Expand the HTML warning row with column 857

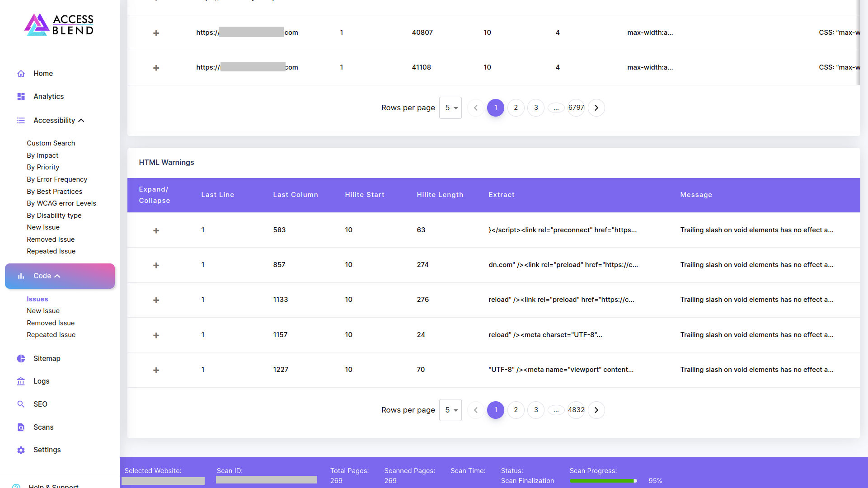pyautogui.click(x=156, y=265)
